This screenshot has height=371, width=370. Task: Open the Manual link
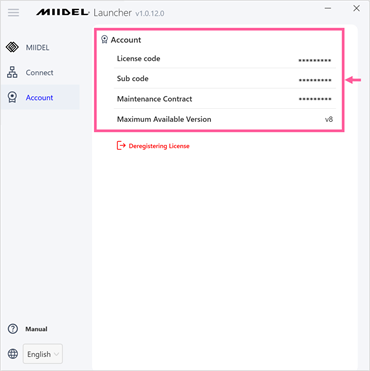(x=36, y=329)
